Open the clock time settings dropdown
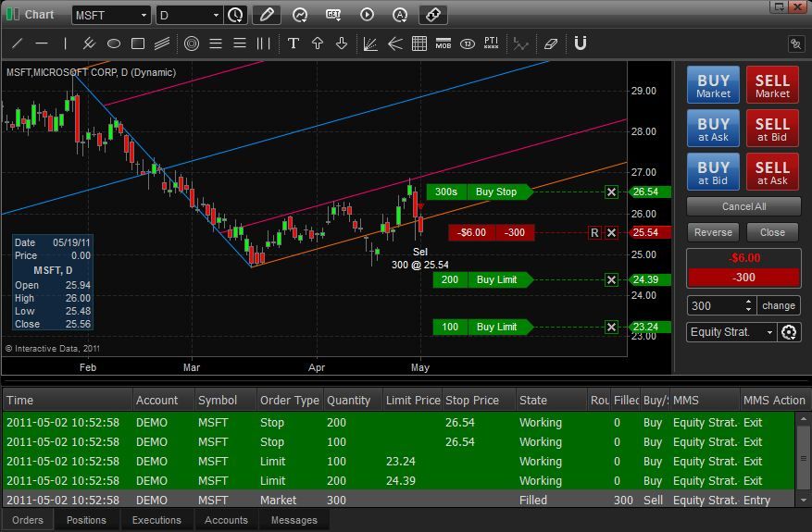 [x=235, y=15]
